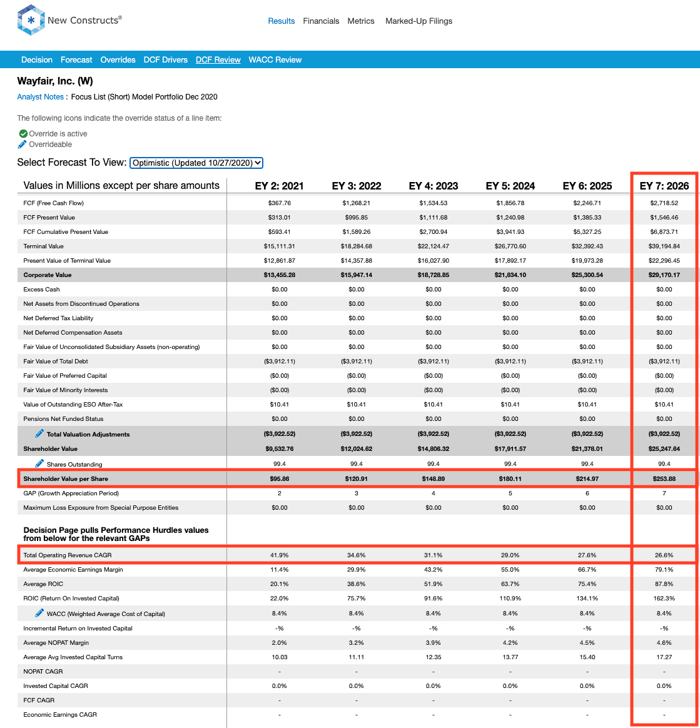This screenshot has height=728, width=700.
Task: Switch to the Forecast tab
Action: click(76, 59)
